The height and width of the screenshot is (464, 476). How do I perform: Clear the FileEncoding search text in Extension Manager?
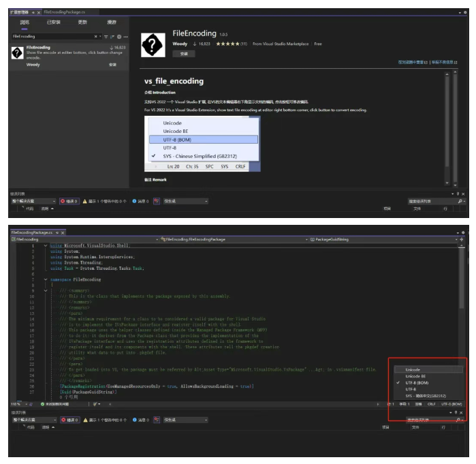pos(95,36)
